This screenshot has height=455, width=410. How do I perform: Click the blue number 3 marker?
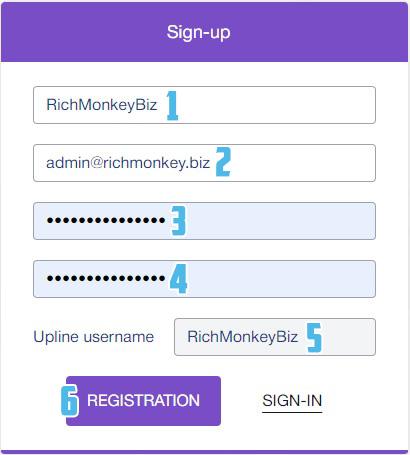(178, 221)
